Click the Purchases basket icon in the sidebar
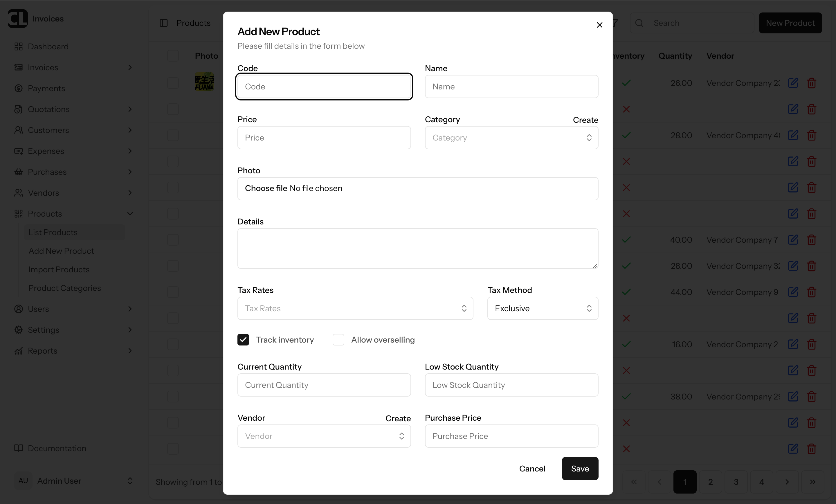The image size is (836, 504). [18, 172]
